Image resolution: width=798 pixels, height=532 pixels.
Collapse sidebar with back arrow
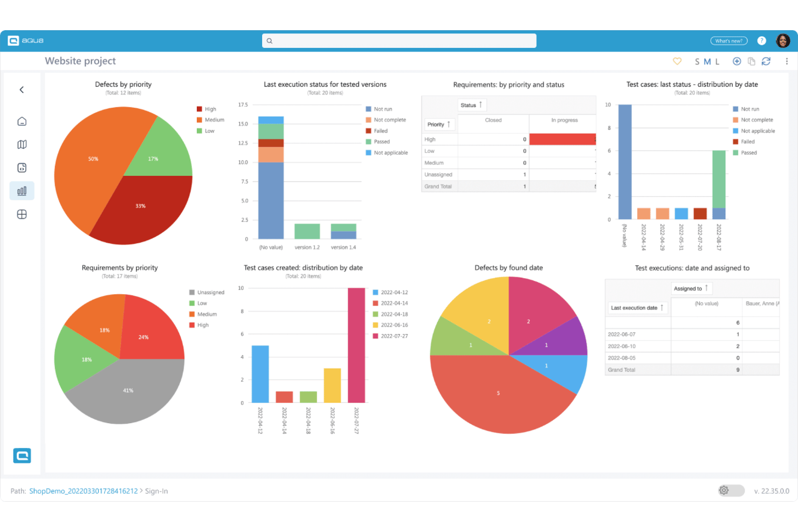tap(22, 90)
